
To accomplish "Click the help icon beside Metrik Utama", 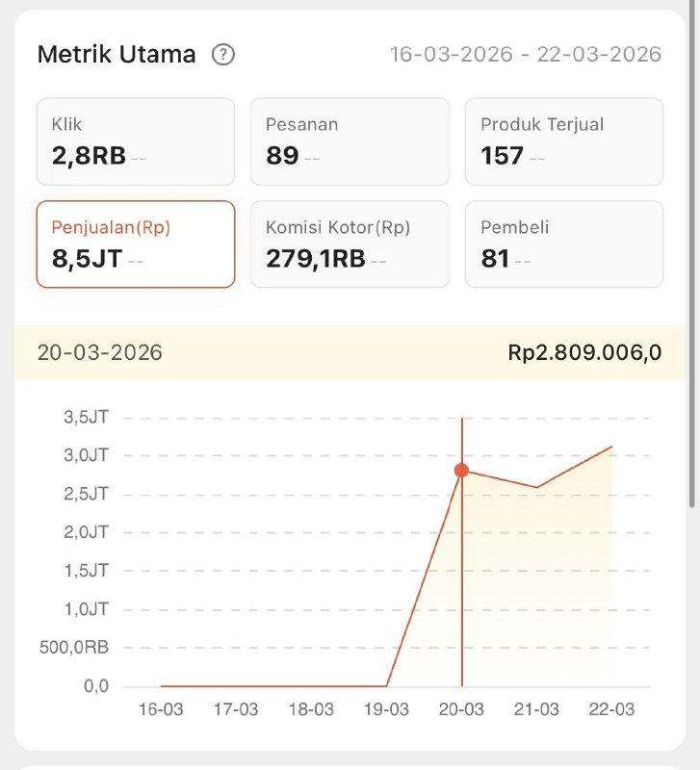I will coord(222,54).
